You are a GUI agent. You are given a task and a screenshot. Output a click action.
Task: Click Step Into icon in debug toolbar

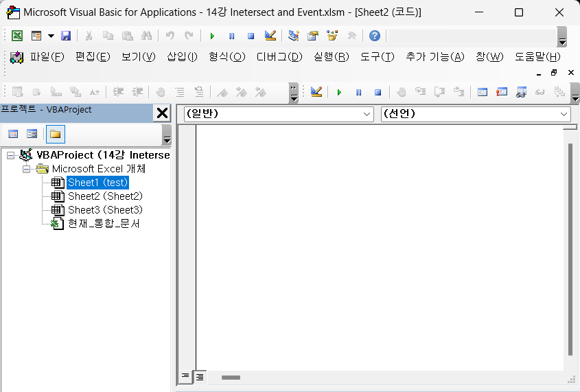[x=420, y=92]
